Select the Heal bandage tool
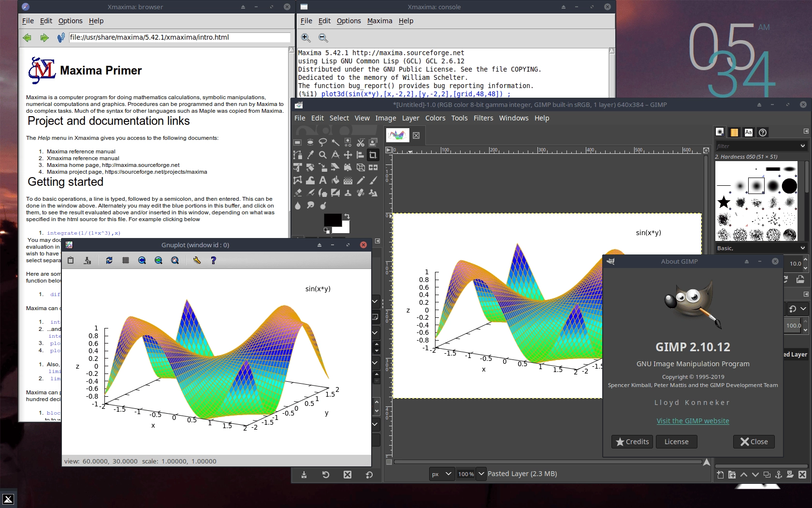Image resolution: width=812 pixels, height=508 pixels. 361,193
